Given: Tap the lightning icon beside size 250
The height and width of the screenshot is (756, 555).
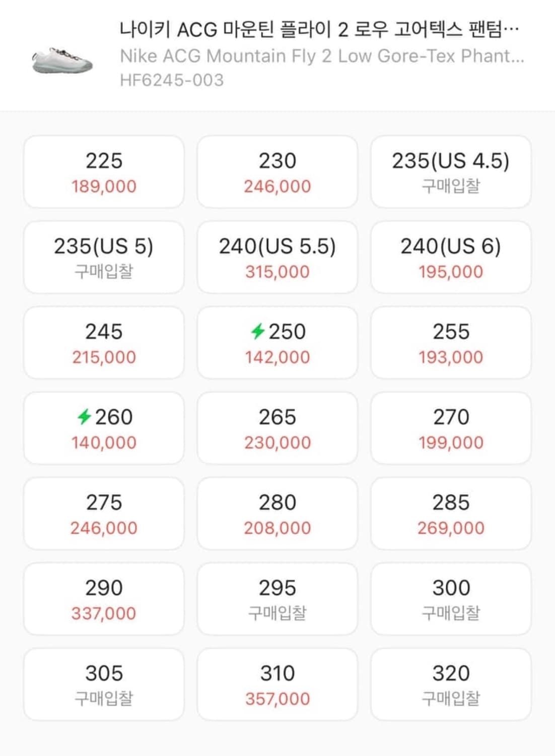Looking at the screenshot, I should click(x=258, y=331).
